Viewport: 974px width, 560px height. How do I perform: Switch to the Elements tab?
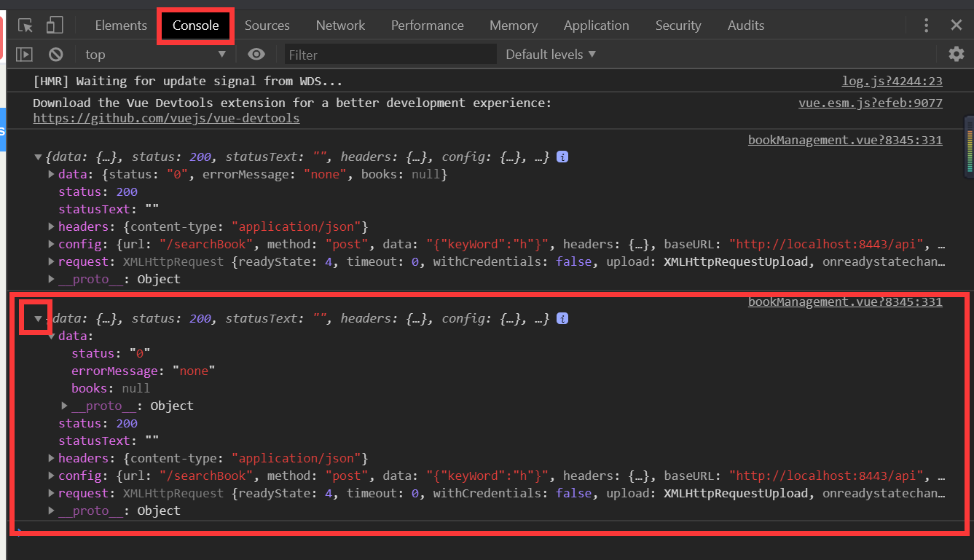point(120,25)
